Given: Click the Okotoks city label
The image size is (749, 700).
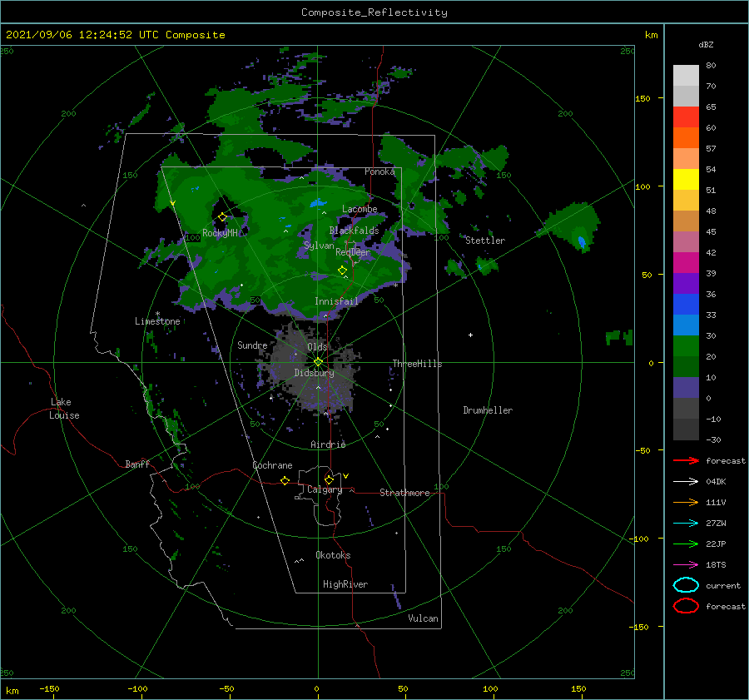Looking at the screenshot, I should (x=333, y=555).
